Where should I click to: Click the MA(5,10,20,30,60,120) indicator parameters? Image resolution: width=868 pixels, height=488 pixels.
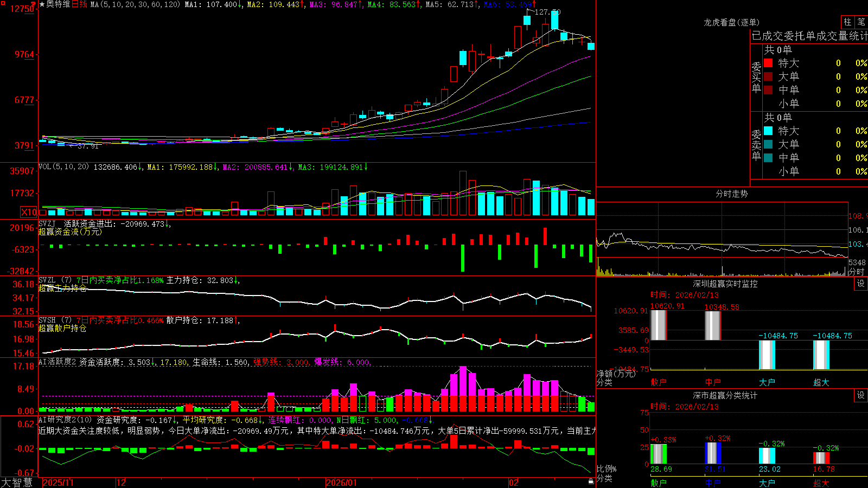click(x=135, y=4)
